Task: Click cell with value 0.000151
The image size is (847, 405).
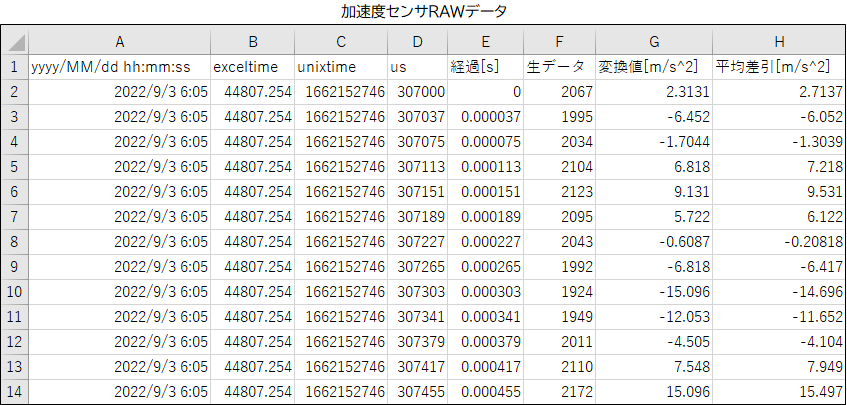Action: pyautogui.click(x=486, y=192)
